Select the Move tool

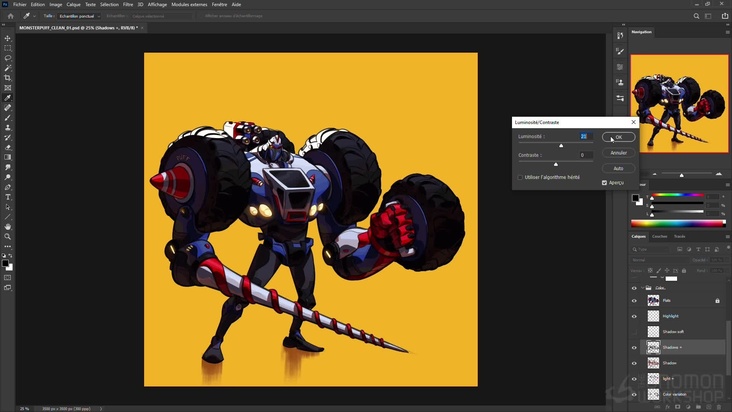coord(7,38)
